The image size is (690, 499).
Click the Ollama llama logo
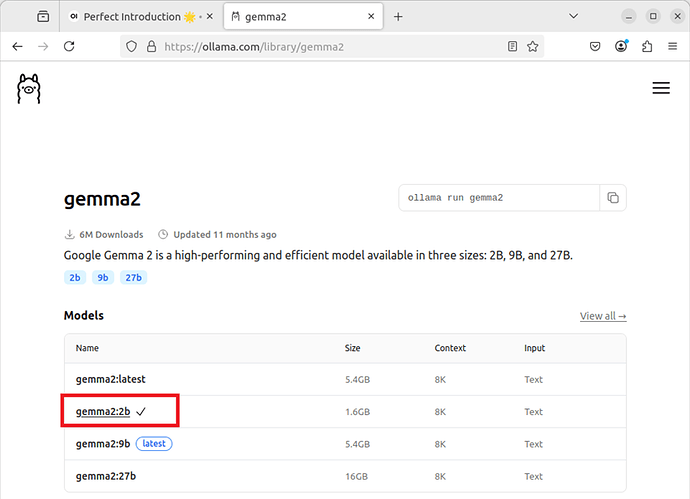29,88
